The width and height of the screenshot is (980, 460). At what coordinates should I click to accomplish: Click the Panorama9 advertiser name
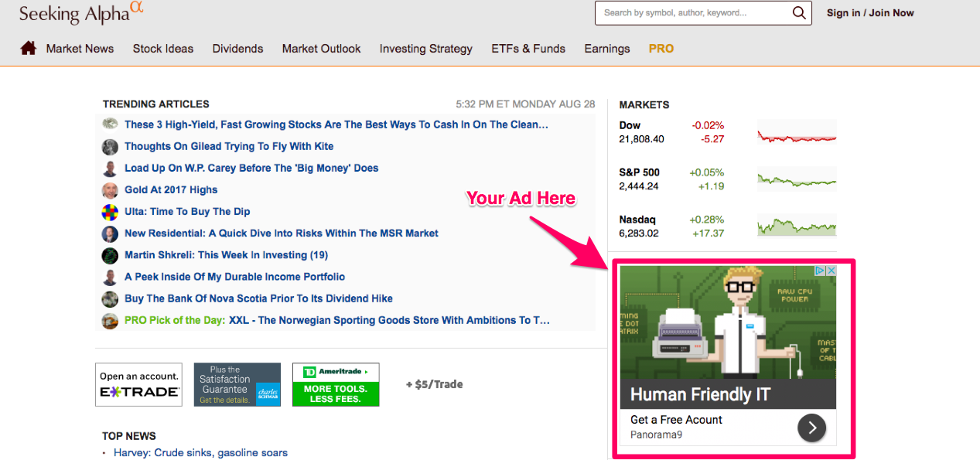pyautogui.click(x=656, y=434)
